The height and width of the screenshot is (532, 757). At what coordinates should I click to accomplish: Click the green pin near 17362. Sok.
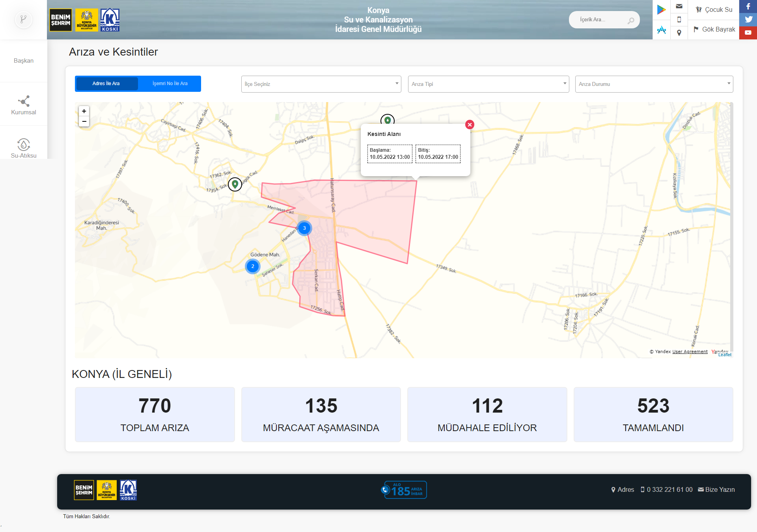[235, 184]
